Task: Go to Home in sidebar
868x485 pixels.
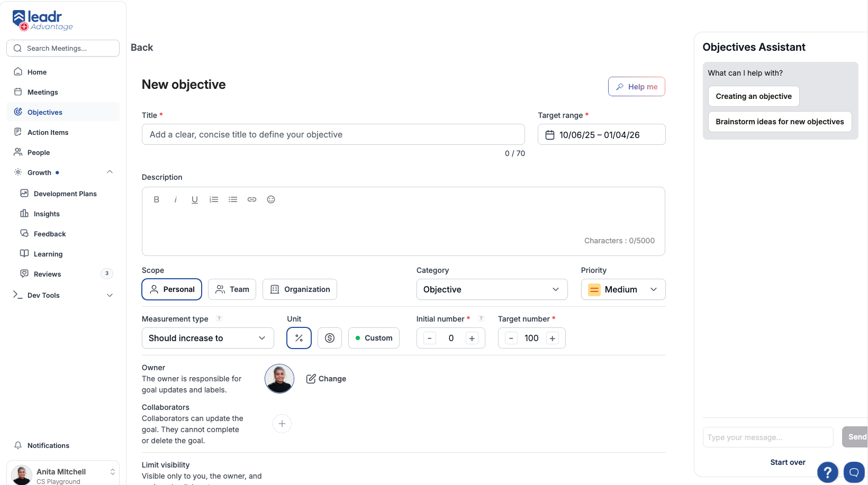Action: [x=63, y=72]
